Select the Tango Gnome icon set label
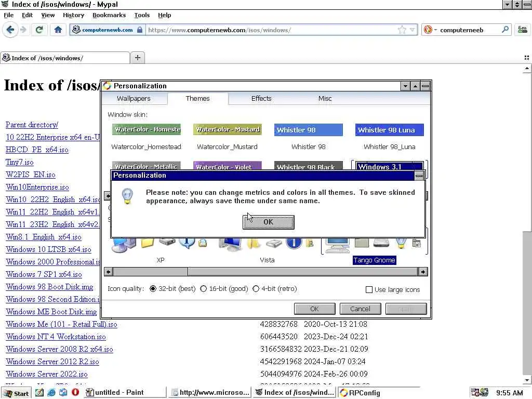The height and width of the screenshot is (399, 532). [374, 260]
